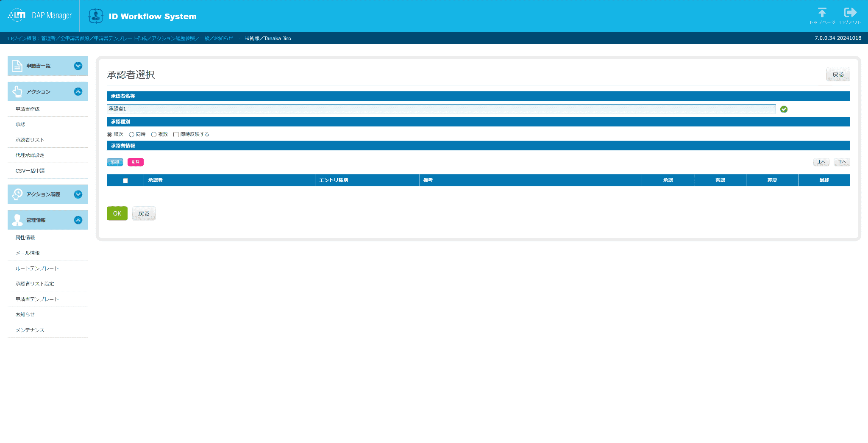This screenshot has width=868, height=443.
Task: Open 申請書テンプレート menu item
Action: 47,299
